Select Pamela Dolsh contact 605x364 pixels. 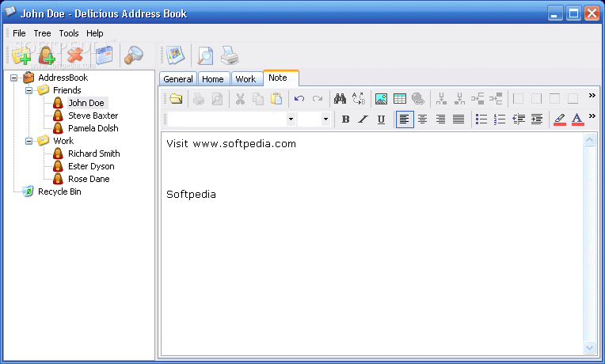(93, 128)
